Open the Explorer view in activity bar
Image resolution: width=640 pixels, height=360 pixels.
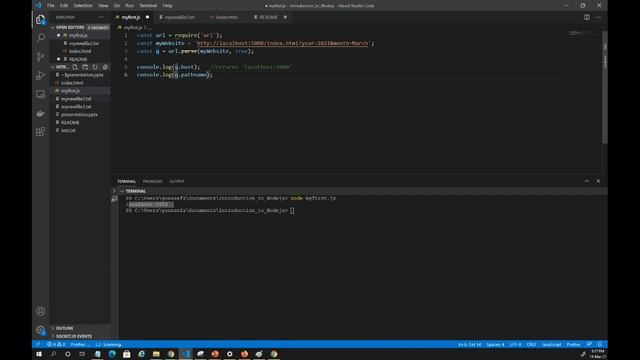point(40,20)
